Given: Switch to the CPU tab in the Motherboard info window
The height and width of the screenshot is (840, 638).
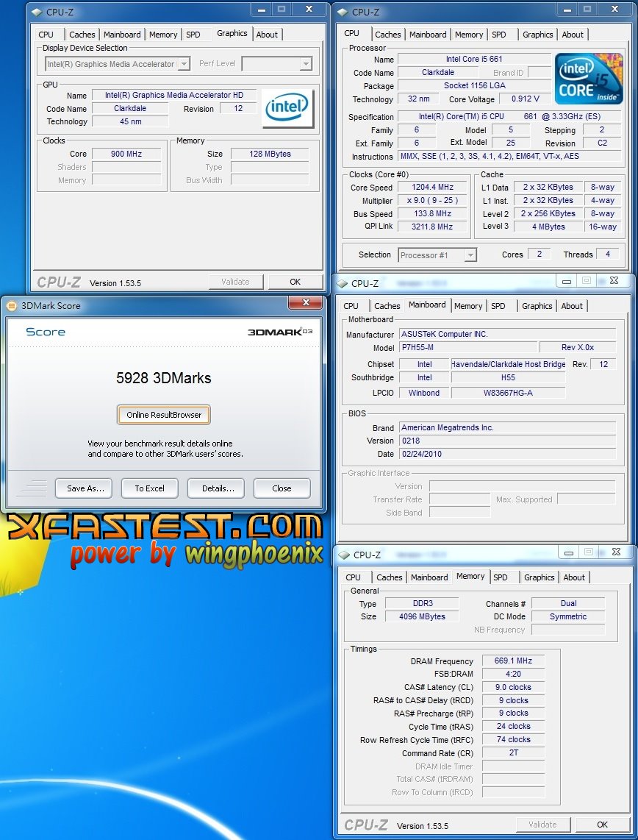Looking at the screenshot, I should pyautogui.click(x=351, y=306).
